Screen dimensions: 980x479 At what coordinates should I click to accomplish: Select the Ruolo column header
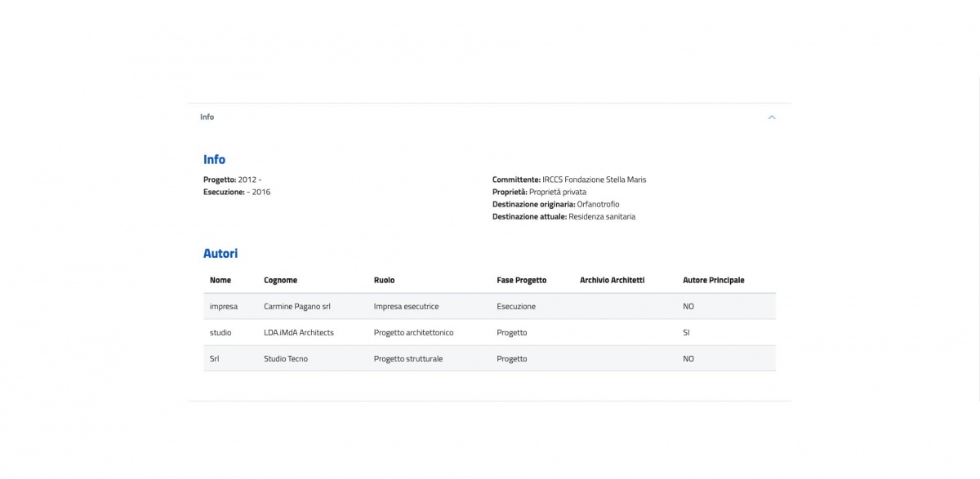384,280
